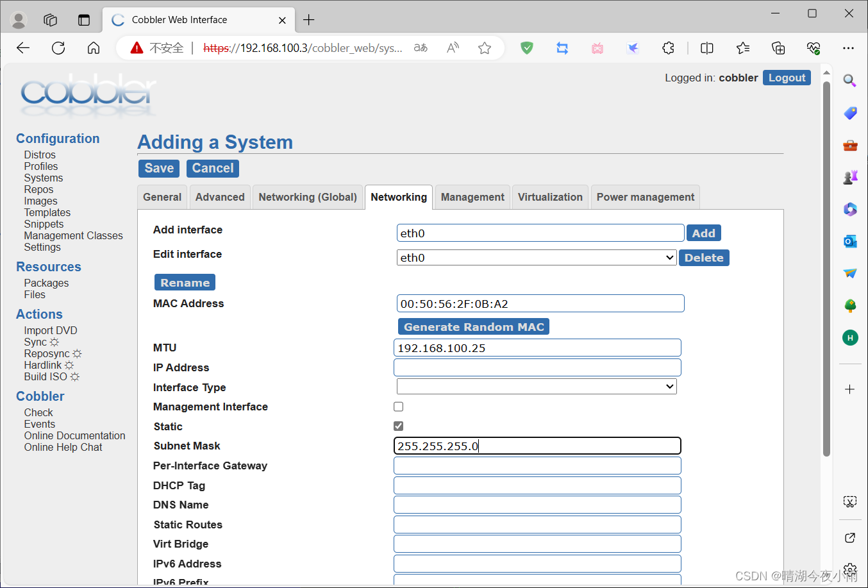The height and width of the screenshot is (588, 868).
Task: Focus the IP Address field
Action: [537, 367]
